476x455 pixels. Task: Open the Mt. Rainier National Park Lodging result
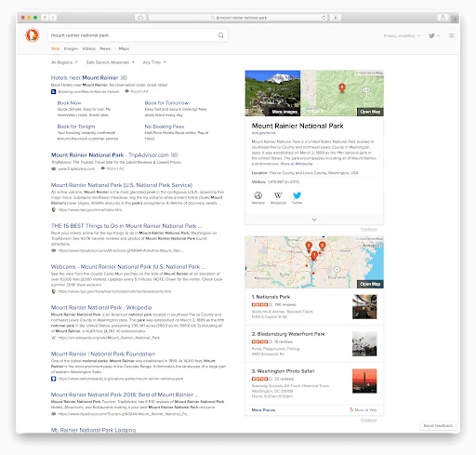click(93, 430)
